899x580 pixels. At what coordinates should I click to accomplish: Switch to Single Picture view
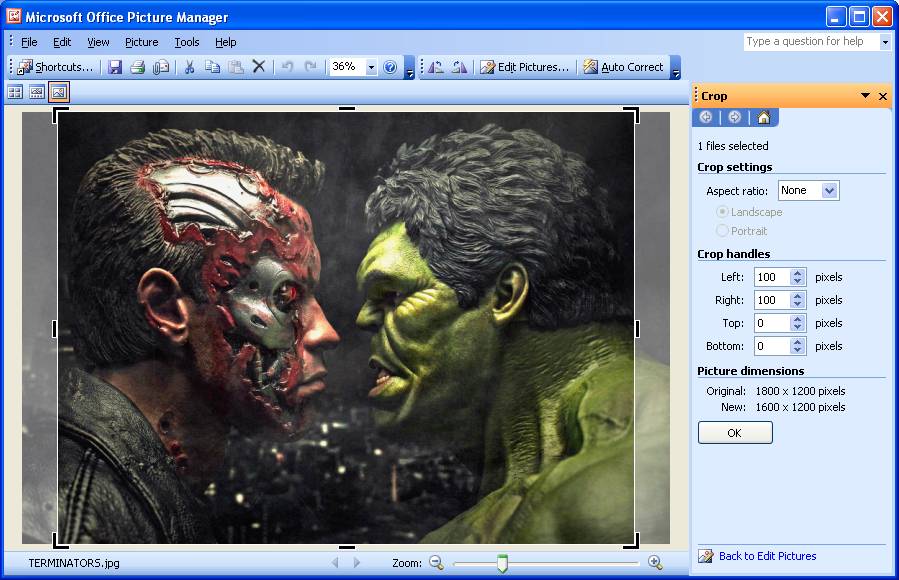tap(59, 92)
